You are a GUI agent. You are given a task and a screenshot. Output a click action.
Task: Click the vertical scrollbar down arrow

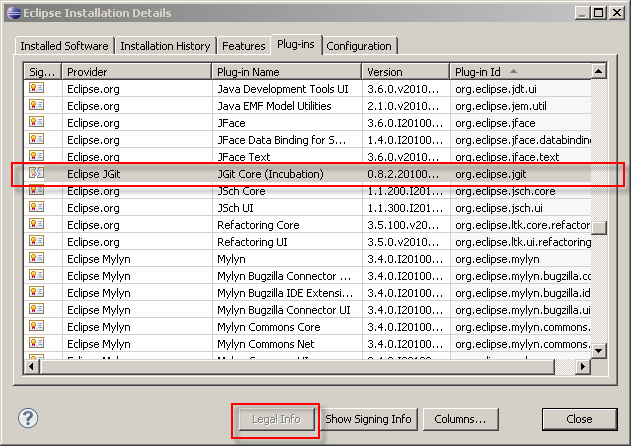coord(598,351)
